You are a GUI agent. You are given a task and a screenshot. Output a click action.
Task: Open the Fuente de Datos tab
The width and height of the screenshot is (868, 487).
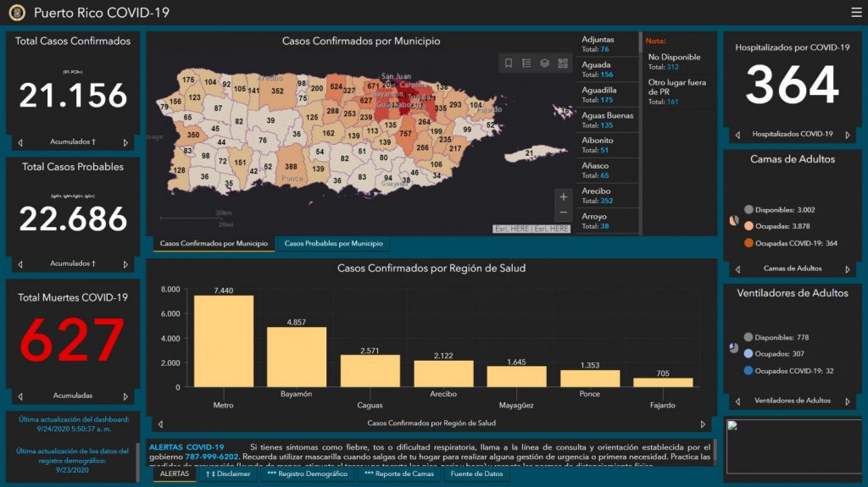tap(476, 474)
